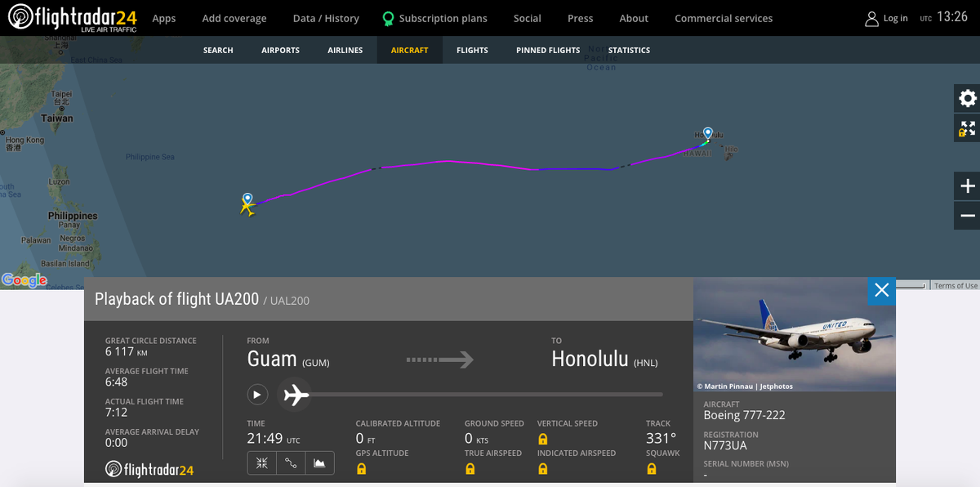
Task: Click the average arrival delay 0:00
Action: click(116, 443)
